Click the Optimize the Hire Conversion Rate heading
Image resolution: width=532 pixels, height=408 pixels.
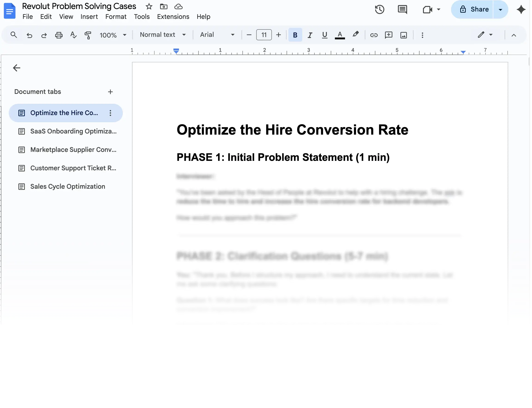click(293, 130)
